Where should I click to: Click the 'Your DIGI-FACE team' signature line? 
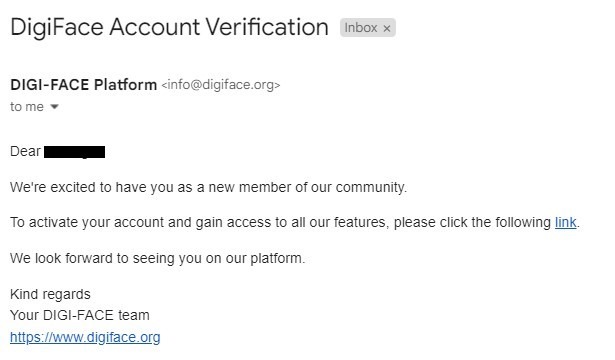[x=80, y=315]
